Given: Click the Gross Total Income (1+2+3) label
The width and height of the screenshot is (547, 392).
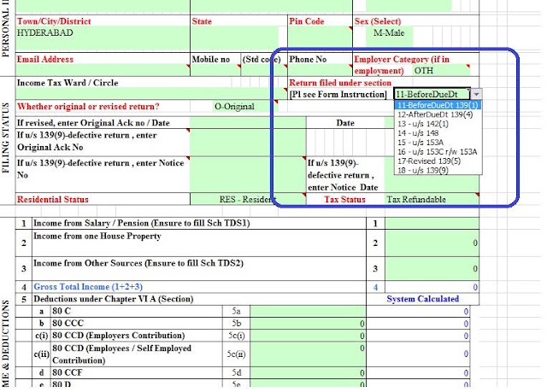Looking at the screenshot, I should [88, 287].
